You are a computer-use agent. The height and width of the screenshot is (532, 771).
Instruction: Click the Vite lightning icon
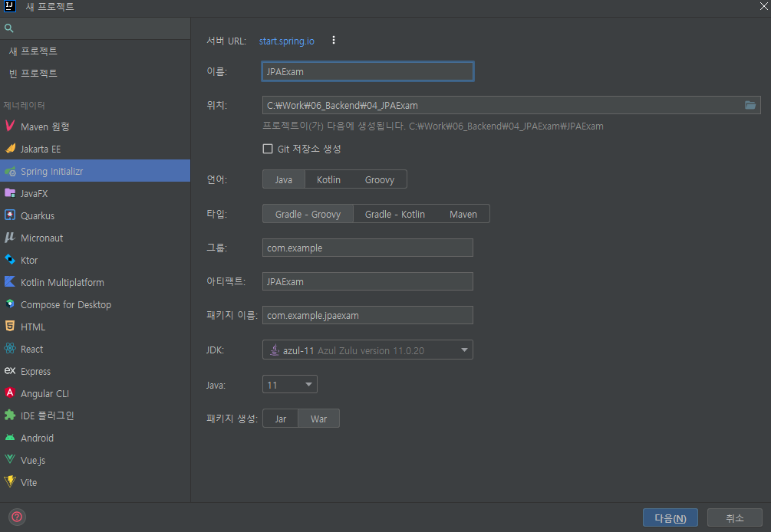click(10, 481)
